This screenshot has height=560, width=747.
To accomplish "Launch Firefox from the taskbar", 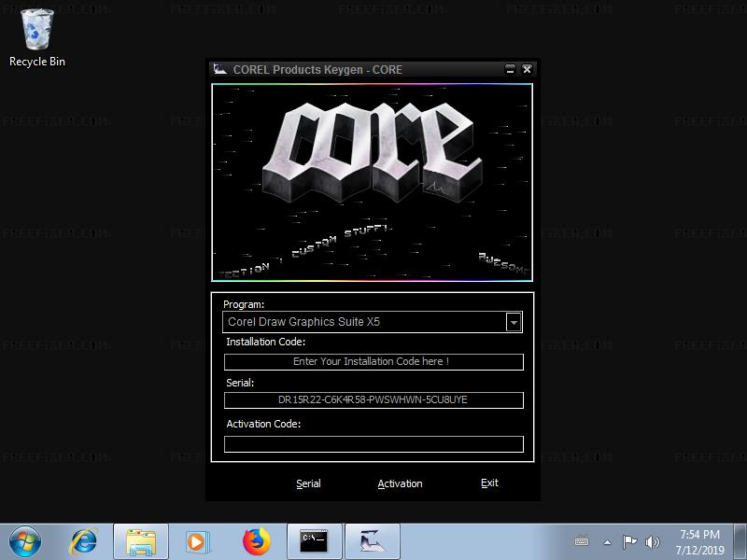I will pyautogui.click(x=256, y=541).
